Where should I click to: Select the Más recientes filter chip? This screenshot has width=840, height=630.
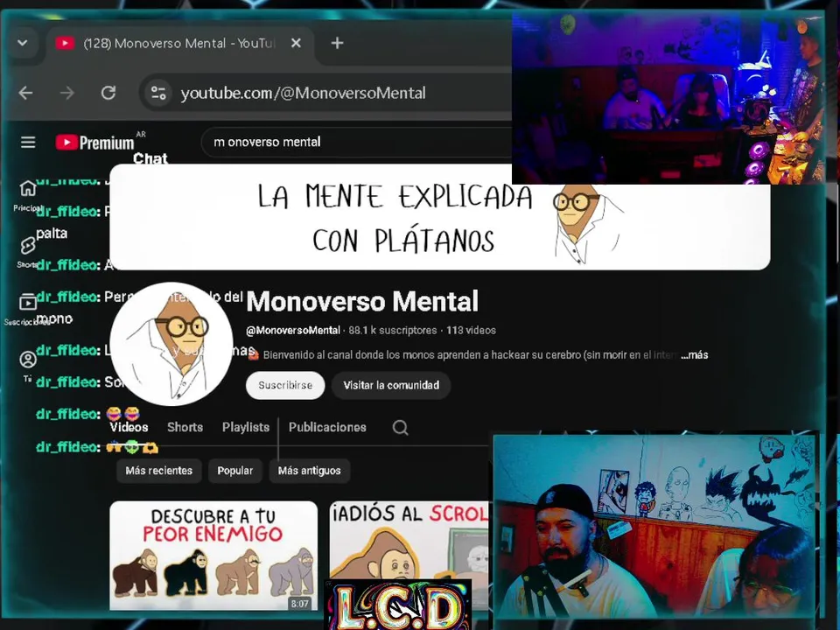tap(158, 471)
